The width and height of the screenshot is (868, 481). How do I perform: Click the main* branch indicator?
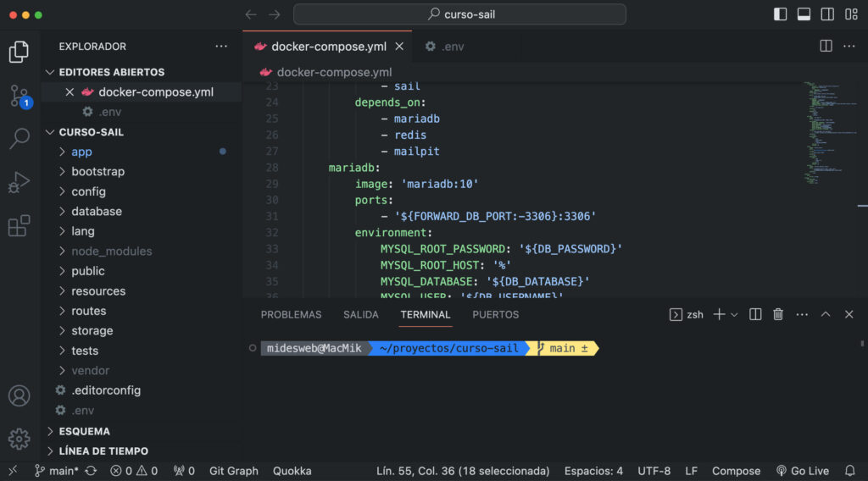pyautogui.click(x=56, y=471)
